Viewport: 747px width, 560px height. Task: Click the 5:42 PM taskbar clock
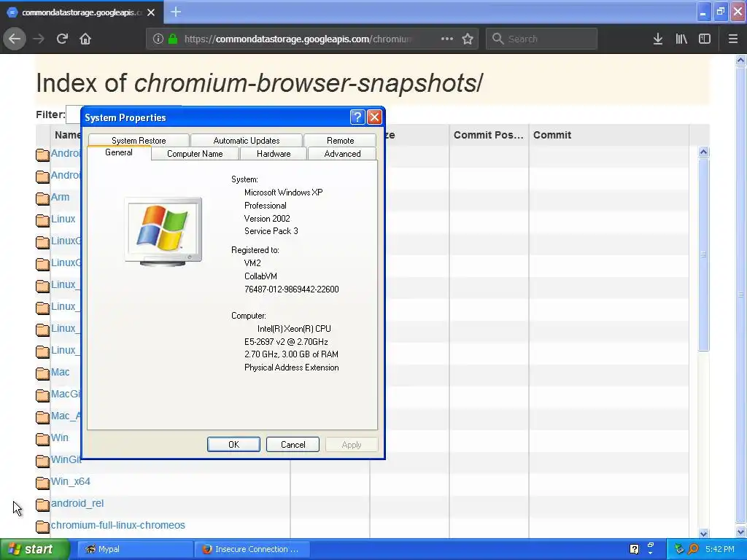coord(720,549)
